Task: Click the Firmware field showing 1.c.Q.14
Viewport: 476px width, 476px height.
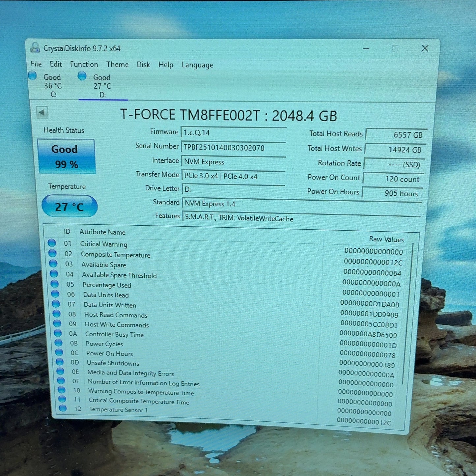Action: click(234, 133)
